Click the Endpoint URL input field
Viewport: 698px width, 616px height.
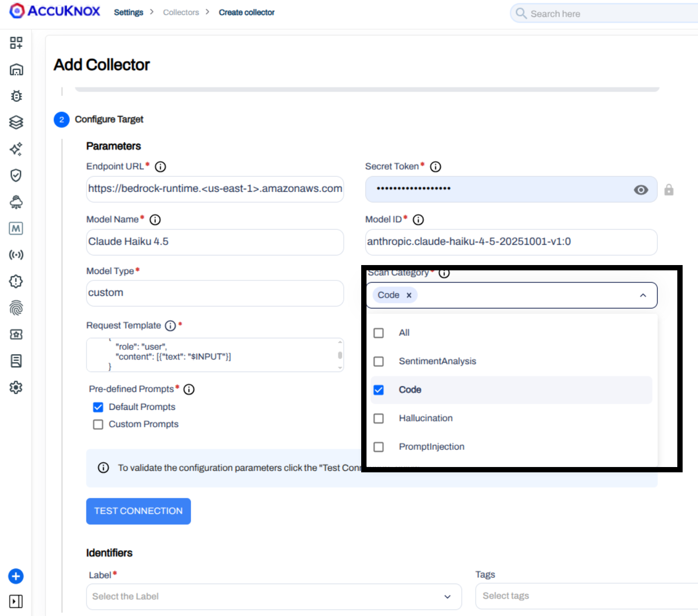[215, 189]
